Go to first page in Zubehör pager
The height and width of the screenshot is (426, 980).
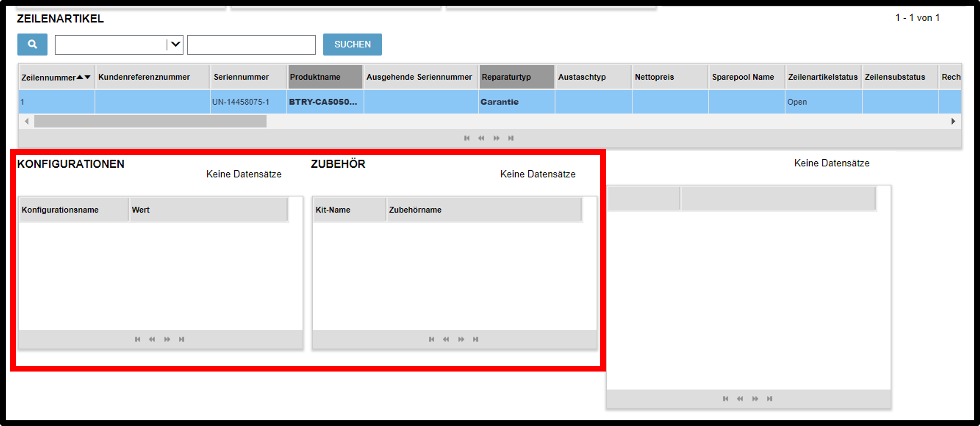click(431, 339)
